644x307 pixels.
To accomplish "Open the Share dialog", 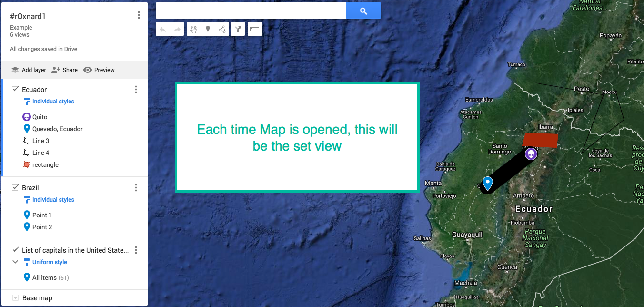I will coord(65,70).
